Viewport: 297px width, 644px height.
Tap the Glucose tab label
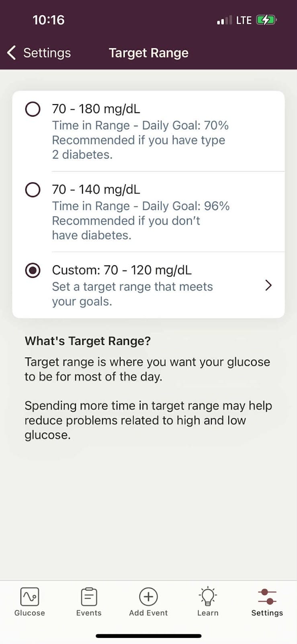tap(29, 613)
